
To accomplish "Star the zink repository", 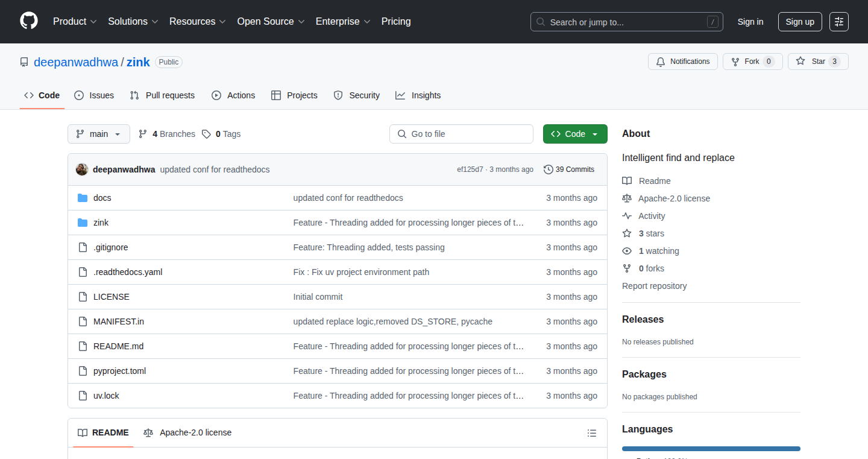I will tap(818, 62).
